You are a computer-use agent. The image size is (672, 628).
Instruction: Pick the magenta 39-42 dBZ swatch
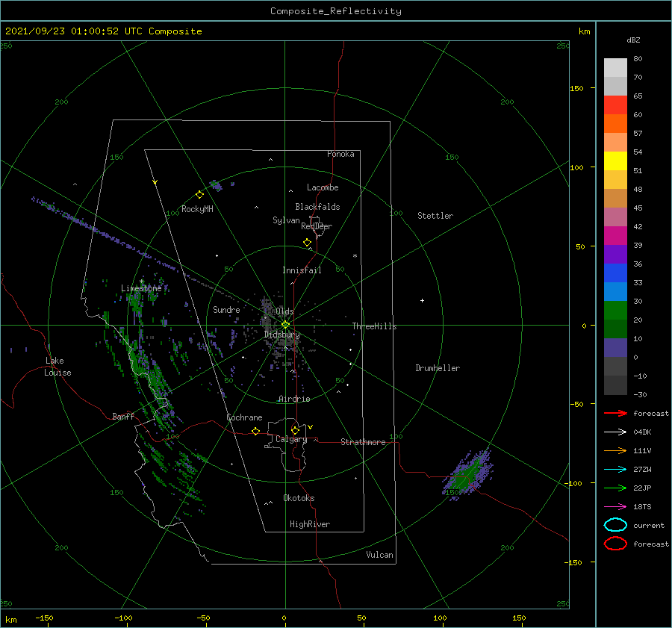point(615,236)
